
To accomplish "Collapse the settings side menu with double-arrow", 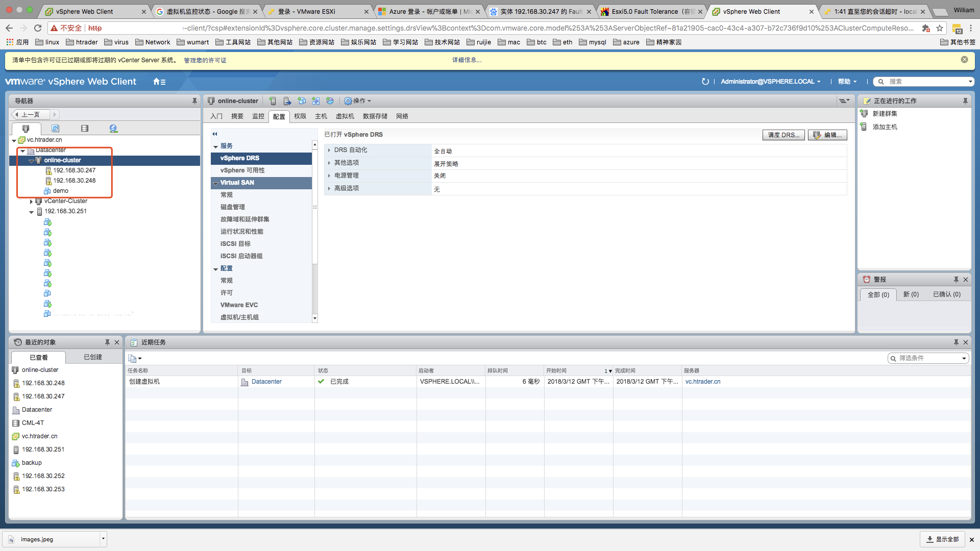I will 215,134.
